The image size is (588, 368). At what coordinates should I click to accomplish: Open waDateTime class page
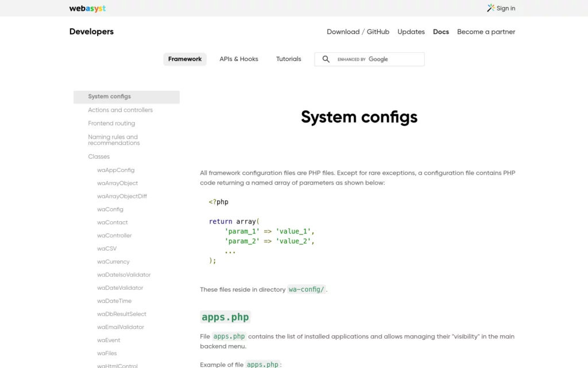(114, 301)
